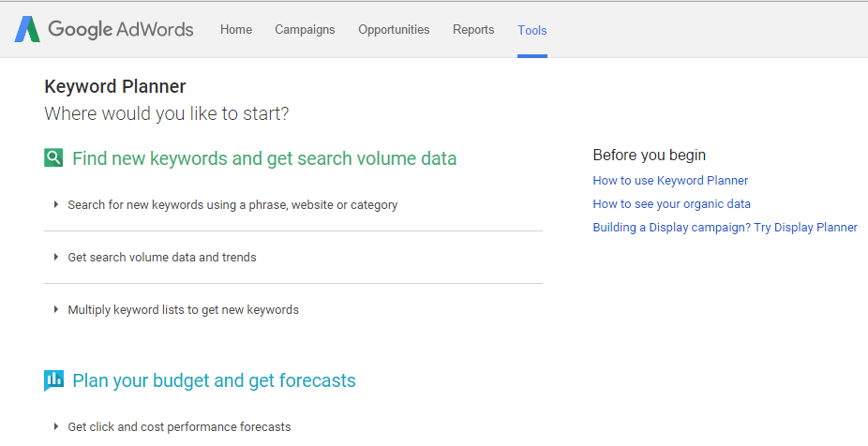Click the Before you begin heading
Image resolution: width=868 pixels, height=446 pixels.
tap(649, 155)
